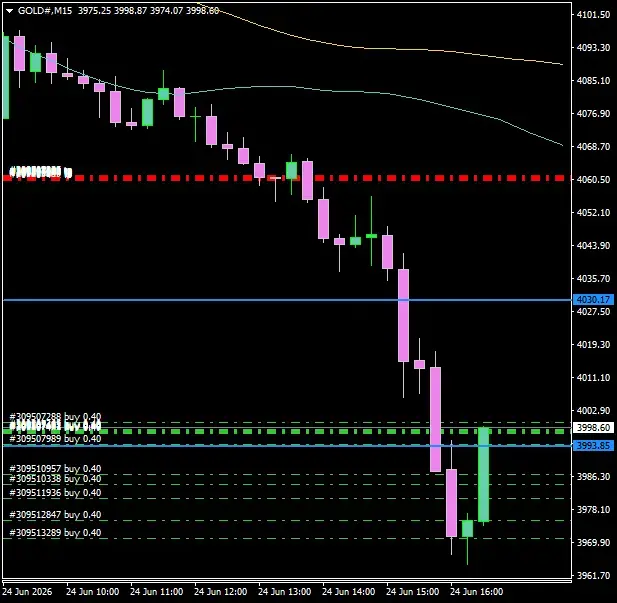Click price scale value 4076.90
The height and width of the screenshot is (603, 617).
point(593,114)
